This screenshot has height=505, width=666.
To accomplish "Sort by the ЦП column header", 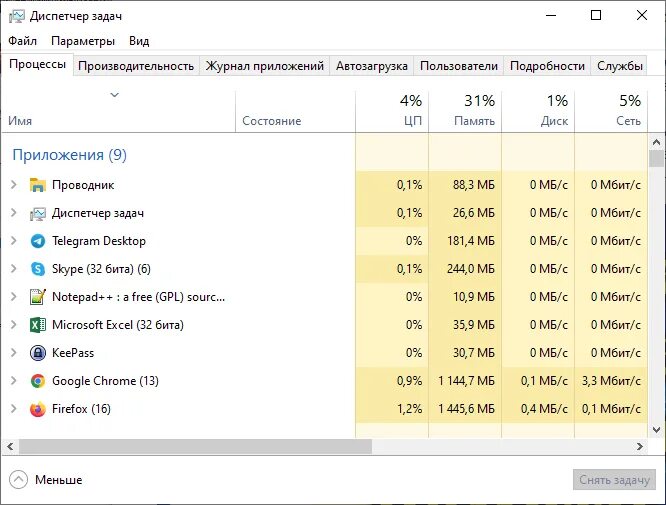I will tap(392, 111).
